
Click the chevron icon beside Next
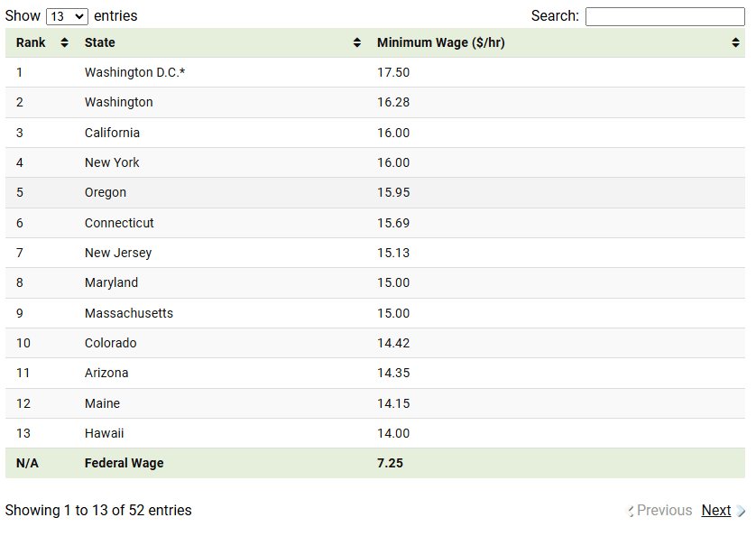741,511
